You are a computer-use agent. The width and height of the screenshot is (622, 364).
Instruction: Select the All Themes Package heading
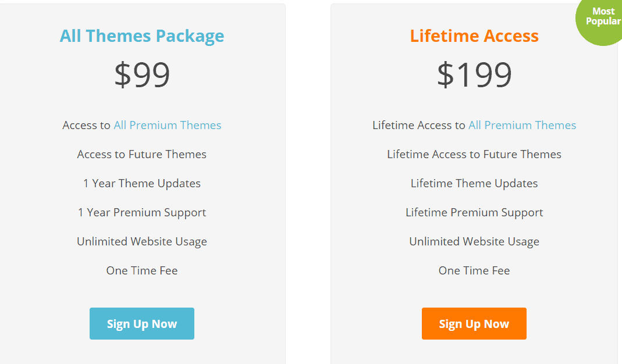[x=141, y=36]
